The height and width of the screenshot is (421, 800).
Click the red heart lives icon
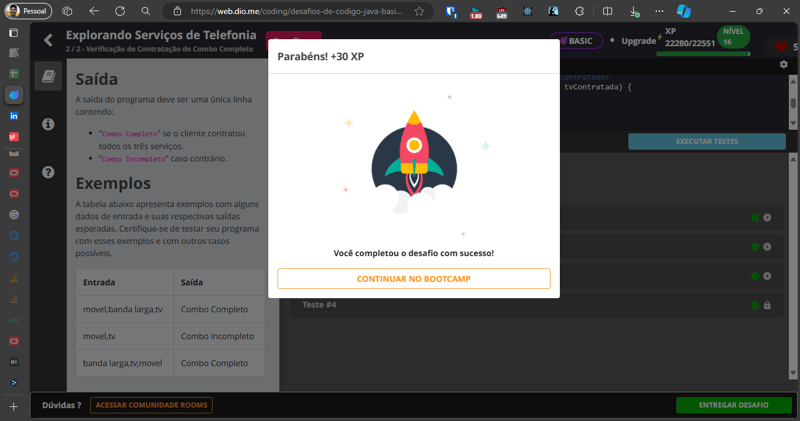tap(781, 46)
